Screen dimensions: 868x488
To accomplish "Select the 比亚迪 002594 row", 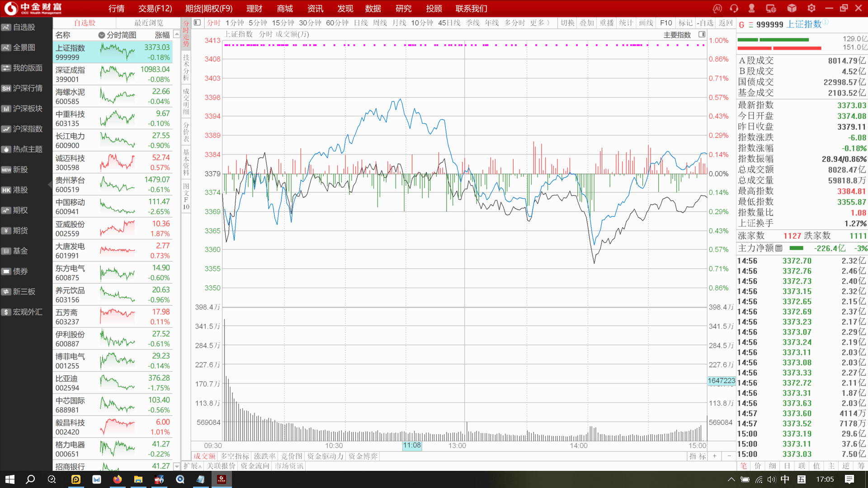I will point(113,383).
